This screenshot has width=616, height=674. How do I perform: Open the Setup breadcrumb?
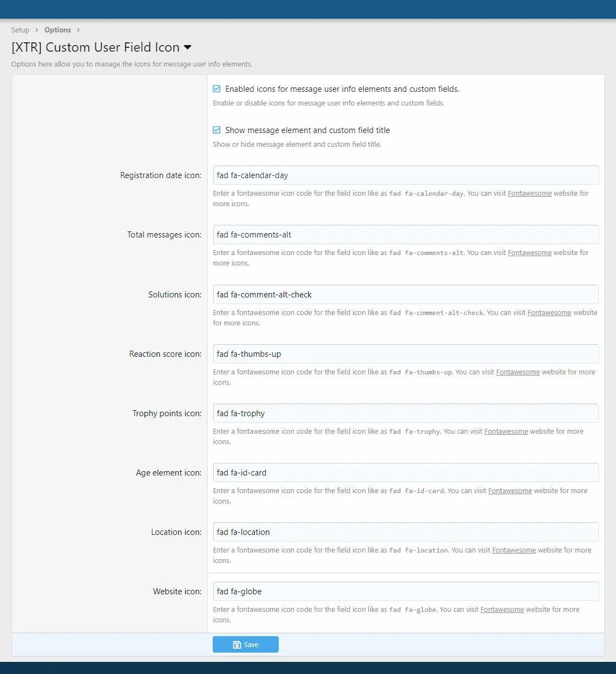point(20,30)
